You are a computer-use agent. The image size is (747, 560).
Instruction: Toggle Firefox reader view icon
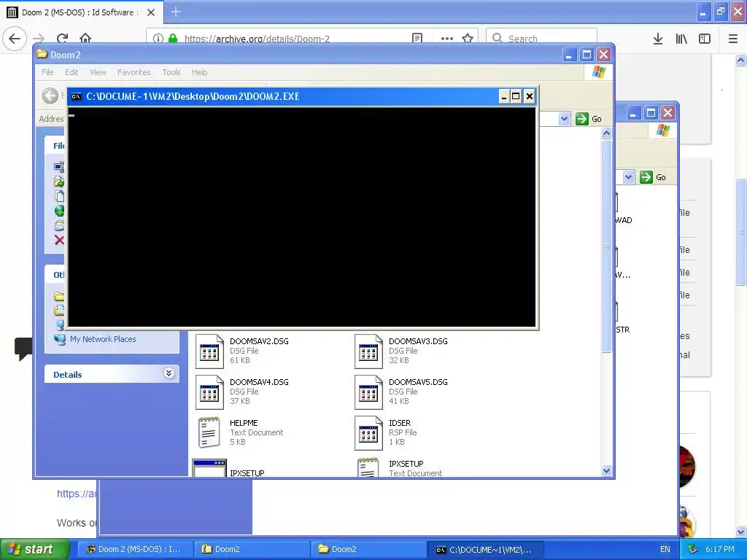point(417,38)
